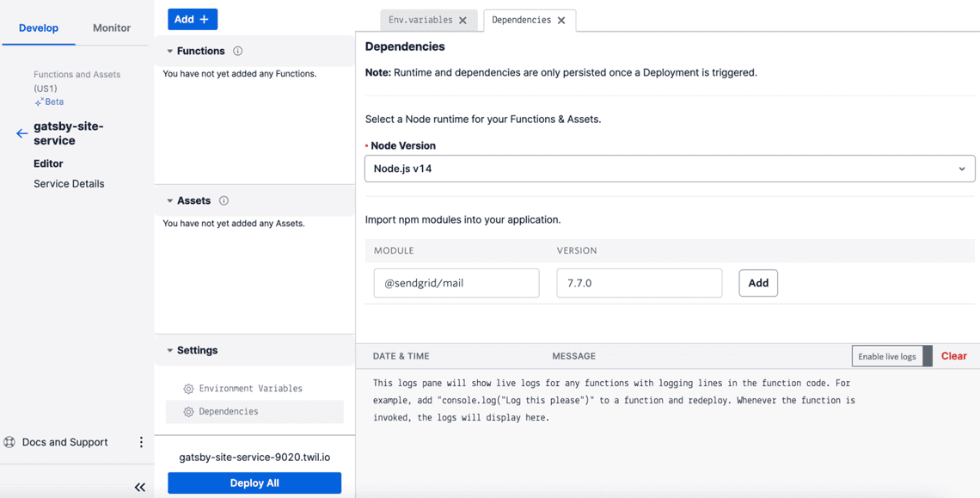Click the Docs and Support icon
The width and height of the screenshot is (980, 498).
(9, 442)
